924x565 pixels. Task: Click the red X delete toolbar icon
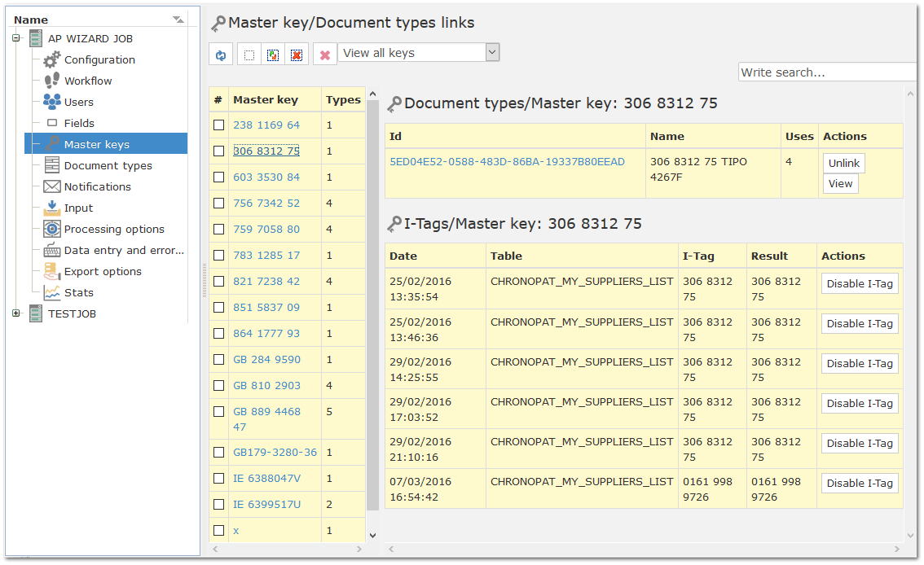[x=324, y=55]
